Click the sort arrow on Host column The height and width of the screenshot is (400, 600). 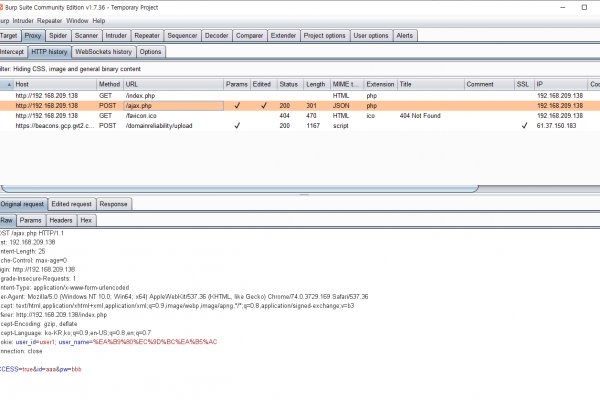point(7,84)
